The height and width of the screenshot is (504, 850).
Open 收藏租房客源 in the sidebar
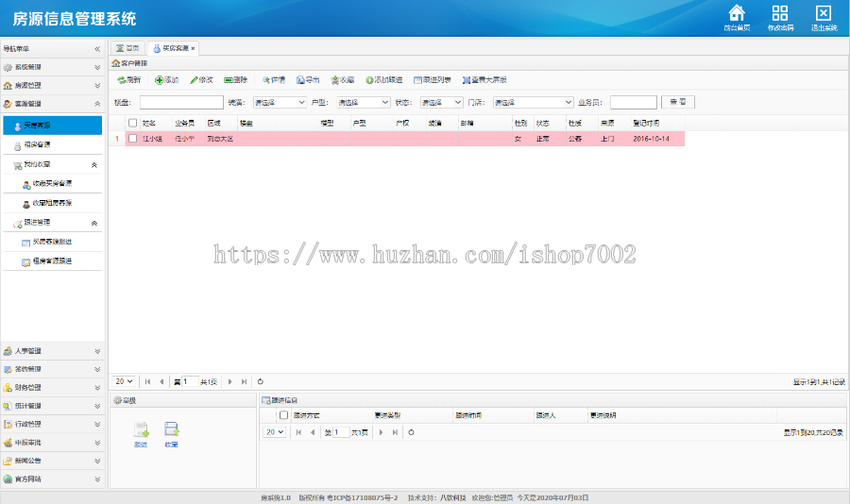[53, 203]
